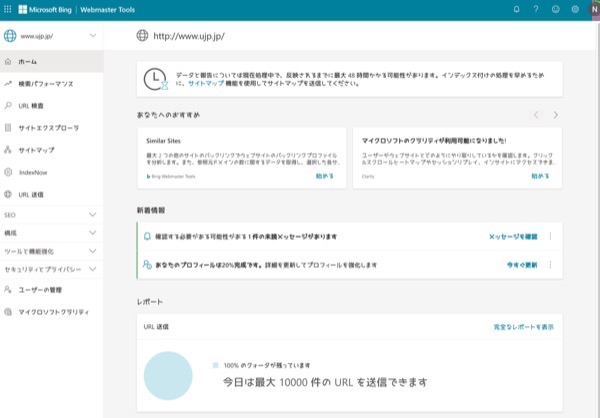
Task: Open IndexNow menu item
Action: point(51,172)
